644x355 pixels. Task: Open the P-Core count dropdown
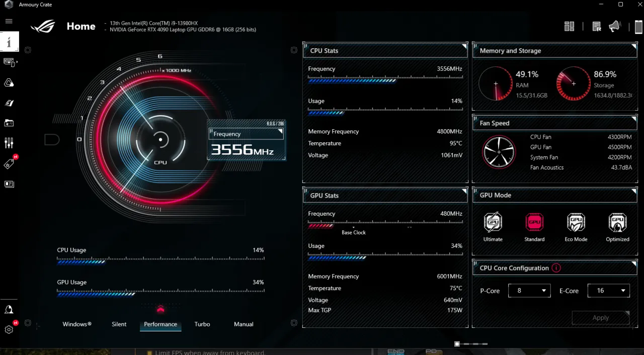click(529, 291)
